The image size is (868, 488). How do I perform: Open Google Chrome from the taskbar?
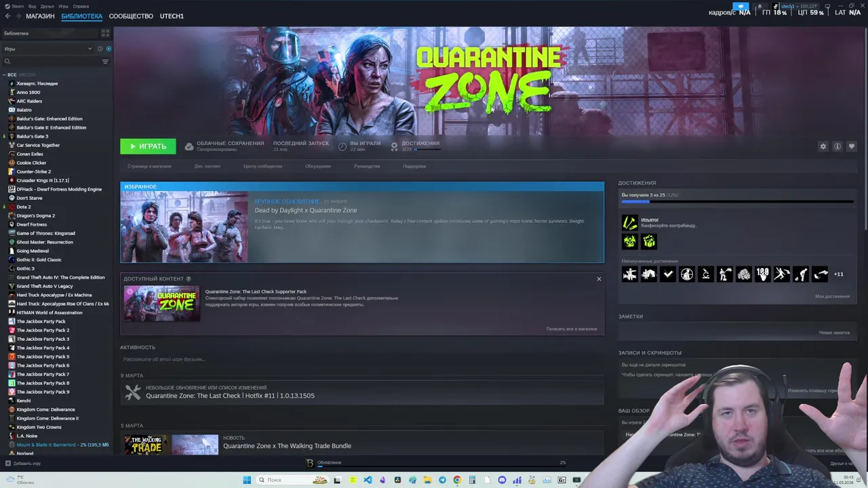pyautogui.click(x=457, y=480)
